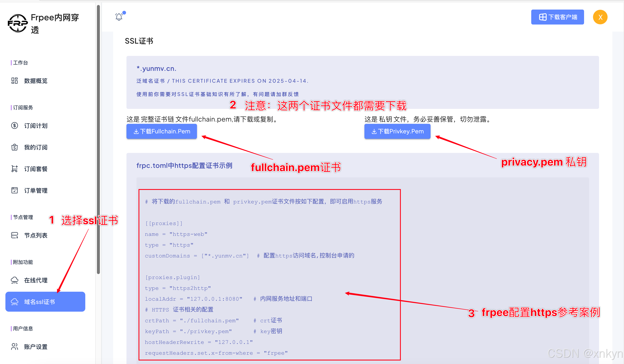Screen dimensions: 624x364
Task: Click the SSL证书 page heading
Action: pos(139,41)
